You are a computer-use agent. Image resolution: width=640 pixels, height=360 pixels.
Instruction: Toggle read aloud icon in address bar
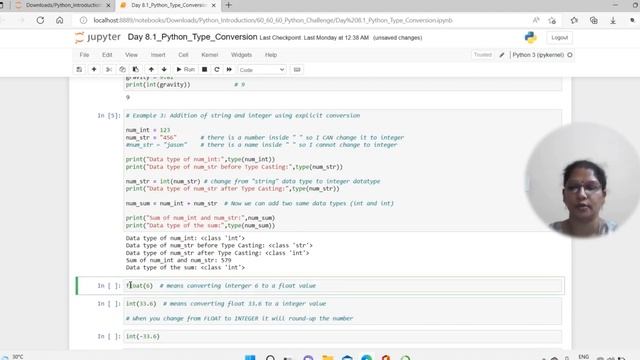pos(536,20)
